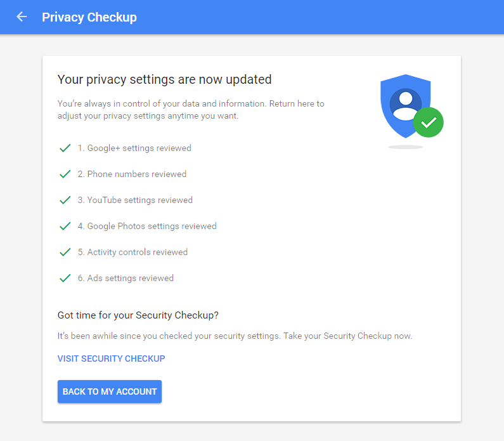Select the Privacy Checkup header title

pyautogui.click(x=89, y=17)
